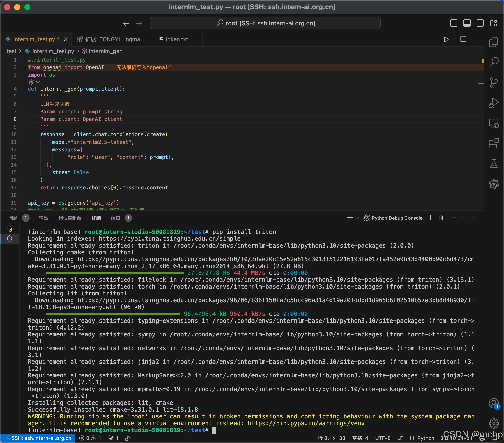Maximize panel size with chevron up
The height and width of the screenshot is (443, 504).
(x=463, y=218)
